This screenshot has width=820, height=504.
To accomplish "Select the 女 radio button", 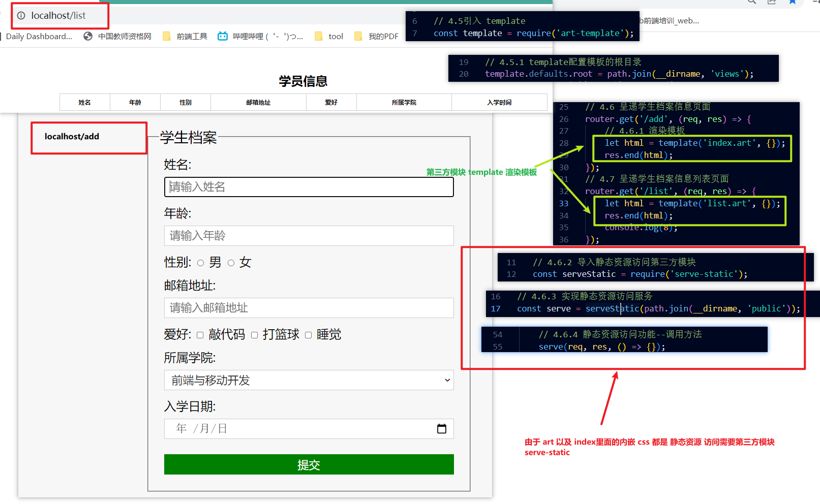I will click(231, 263).
